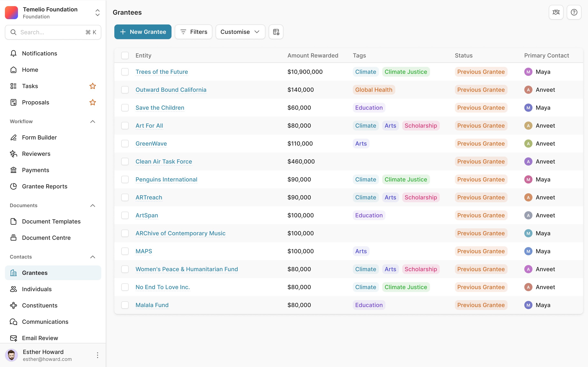Click the help question mark icon
The image size is (588, 367).
point(574,12)
